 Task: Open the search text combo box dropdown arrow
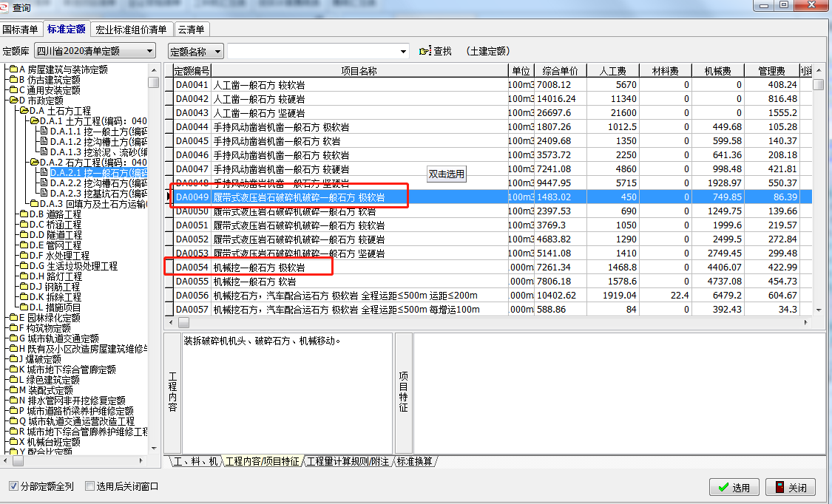pos(403,52)
